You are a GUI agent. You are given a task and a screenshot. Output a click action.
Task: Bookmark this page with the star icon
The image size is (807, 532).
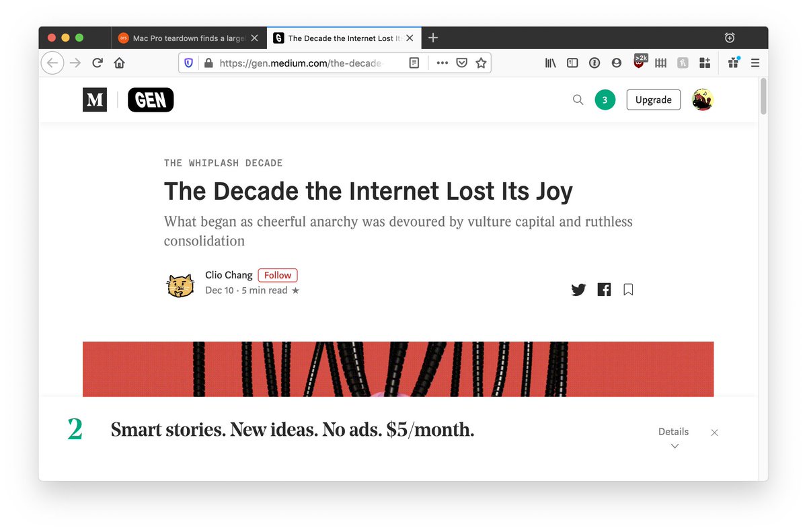tap(481, 63)
